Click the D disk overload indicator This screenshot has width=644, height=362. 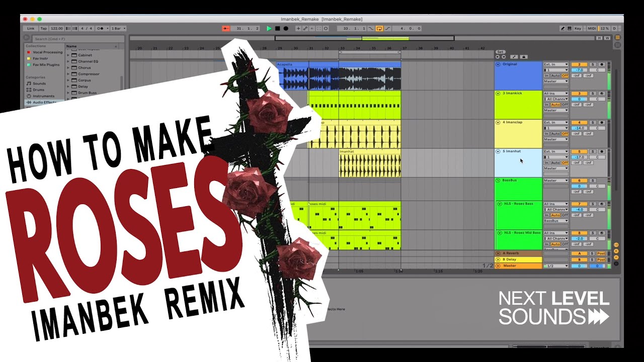pyautogui.click(x=614, y=29)
